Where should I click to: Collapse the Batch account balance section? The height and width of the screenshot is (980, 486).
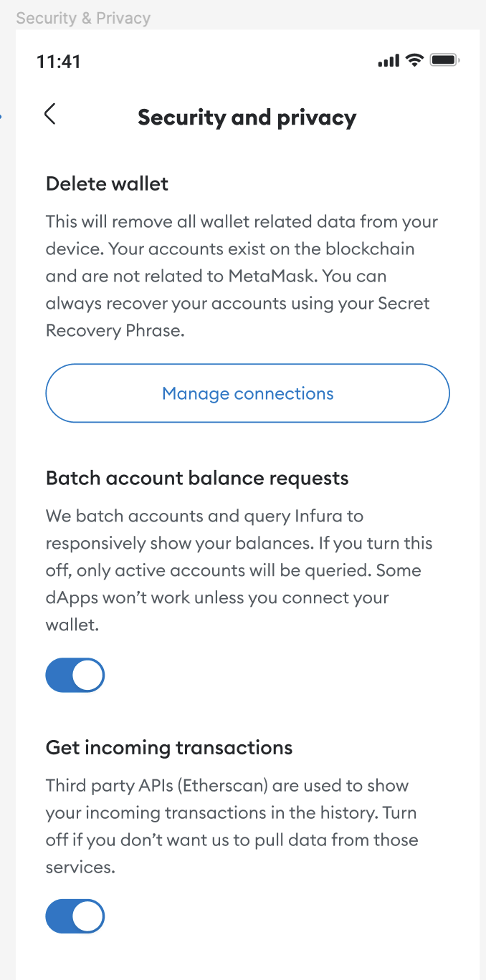[x=196, y=478]
